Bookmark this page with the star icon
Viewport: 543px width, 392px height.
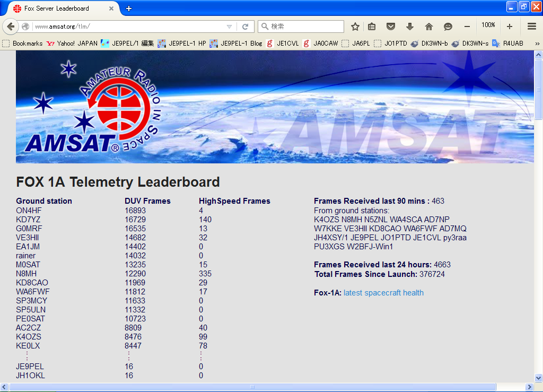click(355, 27)
